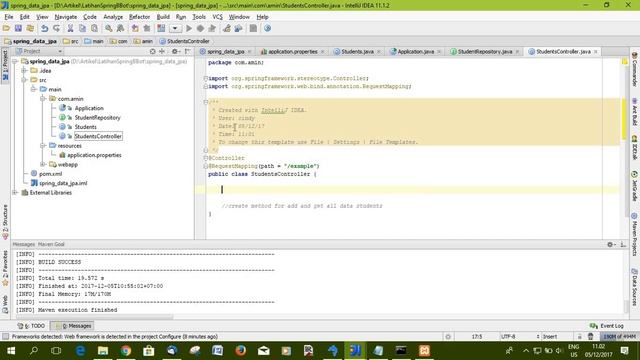Image resolution: width=640 pixels, height=360 pixels.
Task: Open the Event Log
Action: 607,326
